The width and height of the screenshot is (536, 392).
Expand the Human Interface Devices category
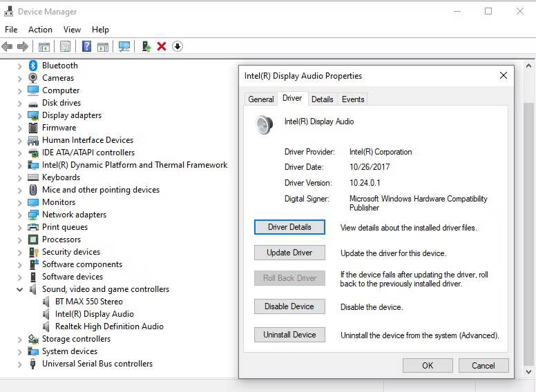[20, 140]
